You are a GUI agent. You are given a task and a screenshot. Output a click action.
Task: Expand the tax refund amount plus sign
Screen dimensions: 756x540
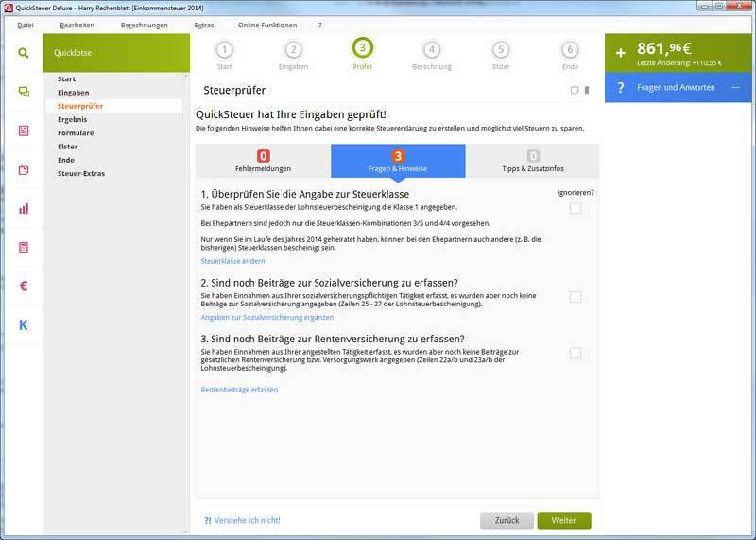[x=621, y=53]
